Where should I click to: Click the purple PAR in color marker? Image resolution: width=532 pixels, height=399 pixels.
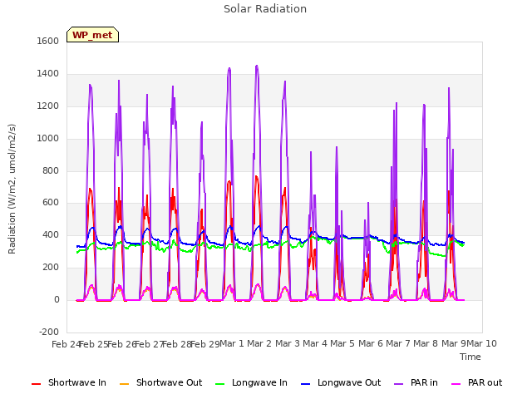coord(399,384)
